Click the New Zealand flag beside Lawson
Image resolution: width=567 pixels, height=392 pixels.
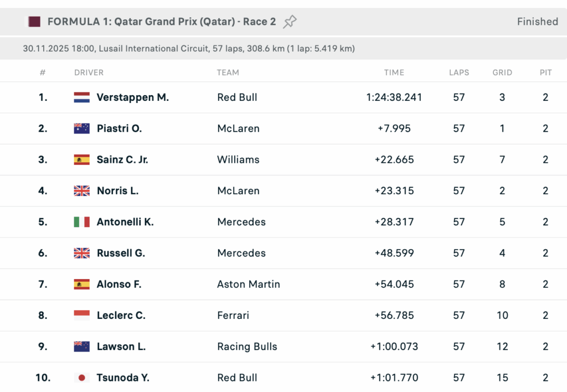(x=81, y=347)
